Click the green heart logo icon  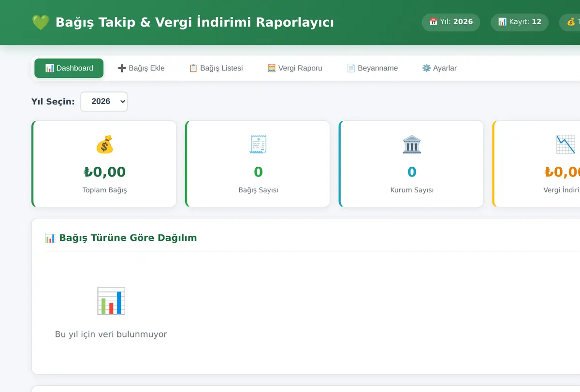pyautogui.click(x=40, y=22)
